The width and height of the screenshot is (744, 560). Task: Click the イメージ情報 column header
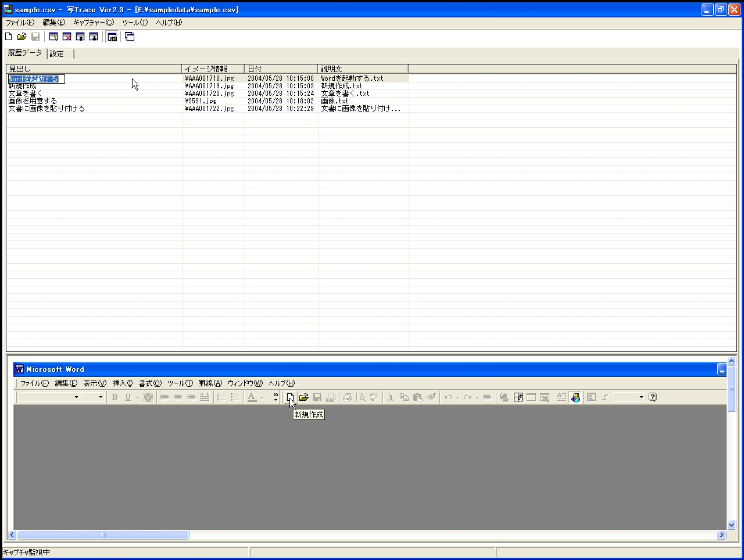coord(213,69)
